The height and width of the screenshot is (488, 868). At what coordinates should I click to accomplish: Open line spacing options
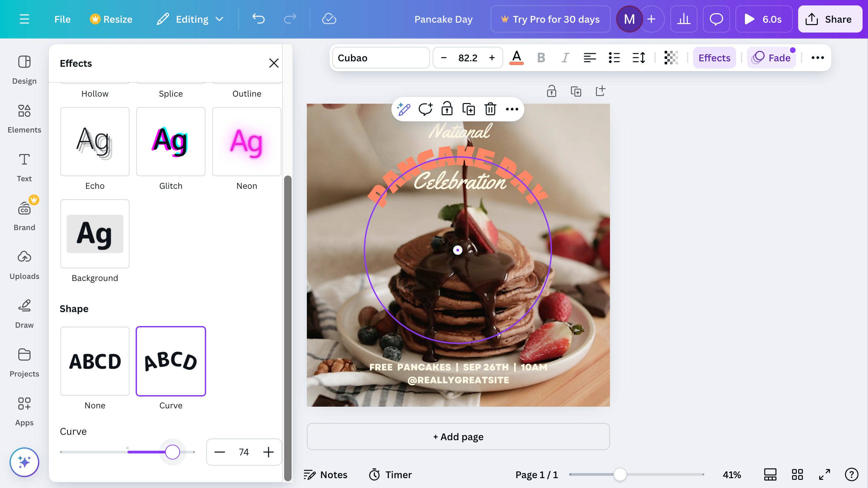pyautogui.click(x=639, y=58)
